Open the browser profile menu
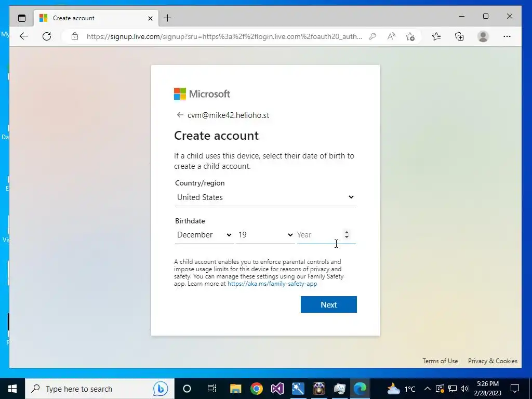Image resolution: width=532 pixels, height=399 pixels. (x=483, y=36)
